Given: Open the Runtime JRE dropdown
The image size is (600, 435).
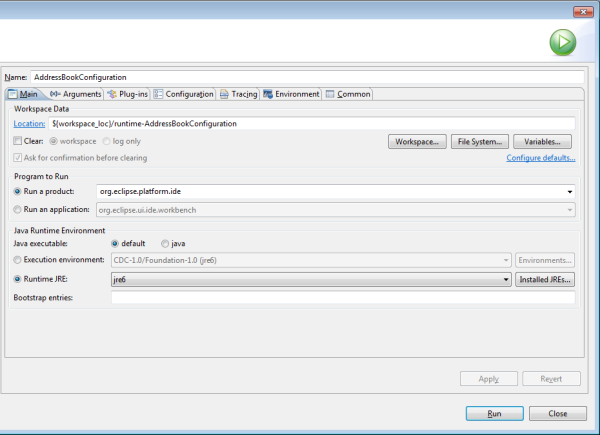Looking at the screenshot, I should tap(506, 280).
